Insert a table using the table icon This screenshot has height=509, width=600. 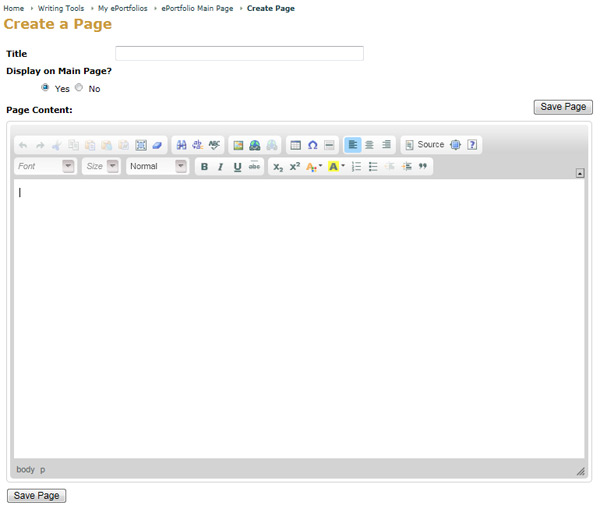click(x=295, y=145)
